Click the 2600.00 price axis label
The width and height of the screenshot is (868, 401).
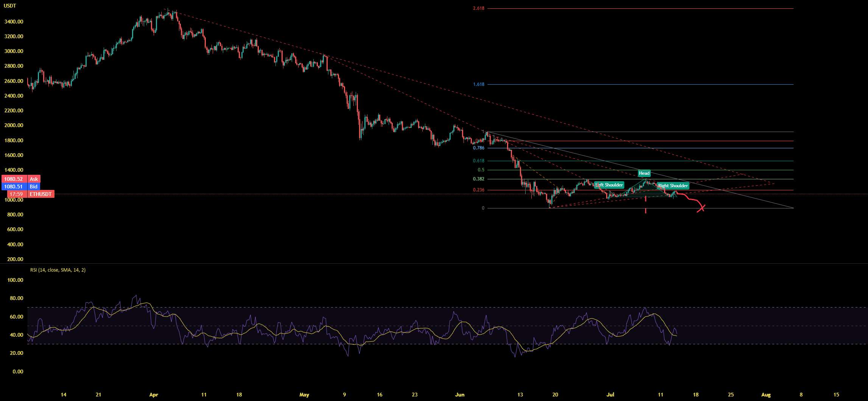pos(14,81)
